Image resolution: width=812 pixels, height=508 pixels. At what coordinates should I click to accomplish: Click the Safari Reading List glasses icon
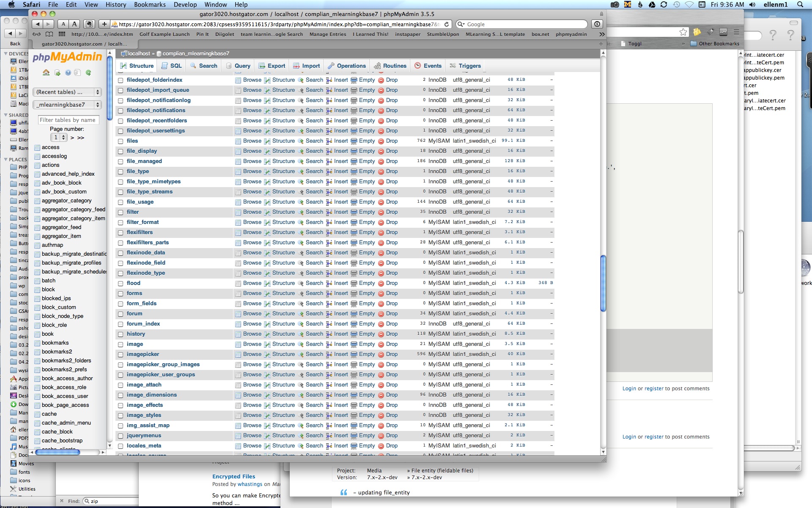coord(37,34)
